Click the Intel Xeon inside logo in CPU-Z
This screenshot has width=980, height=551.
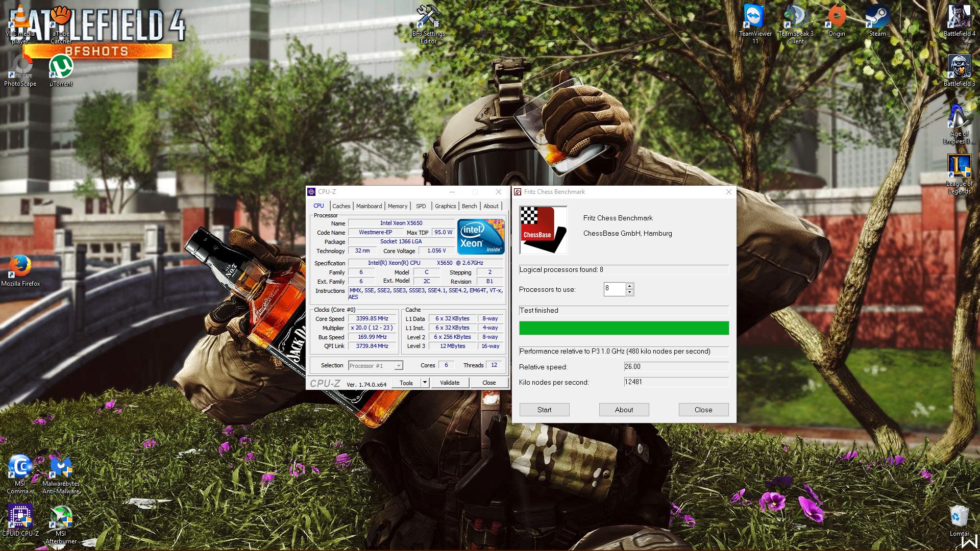pos(481,237)
